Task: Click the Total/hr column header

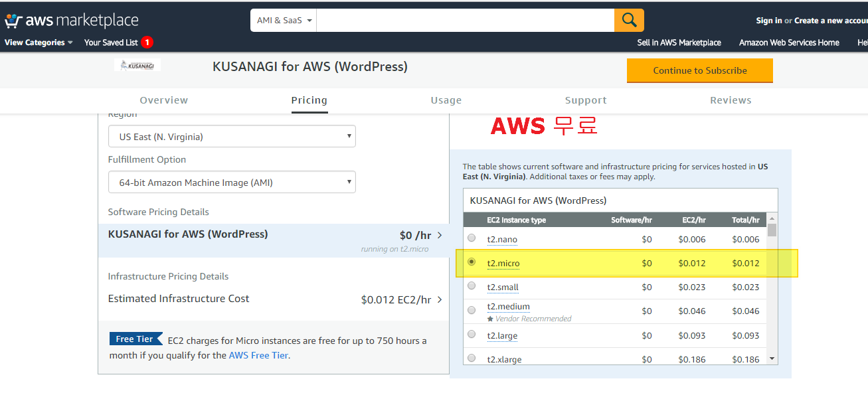Action: [746, 220]
